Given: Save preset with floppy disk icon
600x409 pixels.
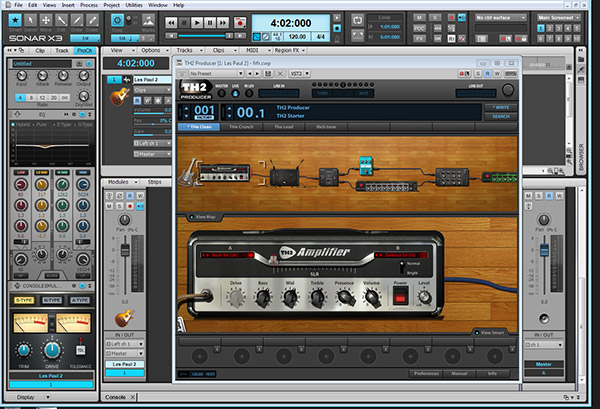Looking at the screenshot, I should (x=268, y=73).
